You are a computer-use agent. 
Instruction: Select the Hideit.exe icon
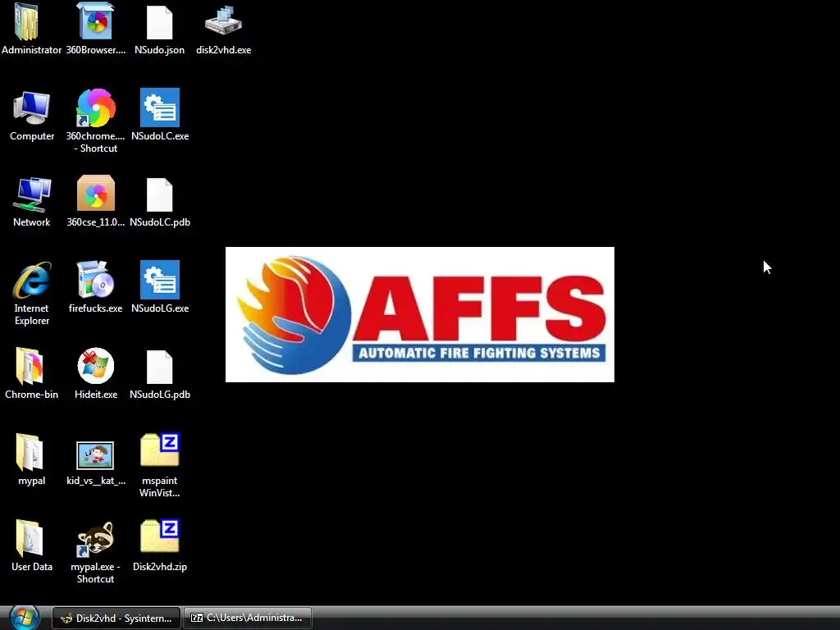tap(96, 366)
